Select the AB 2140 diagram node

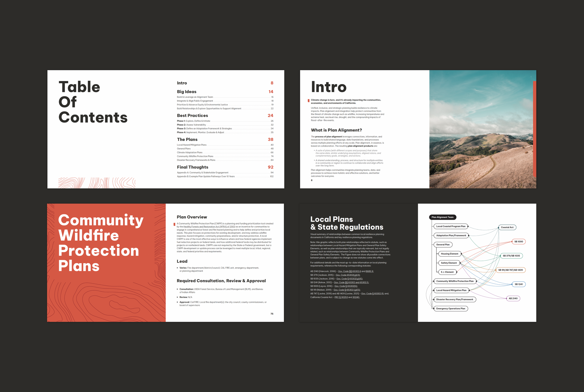(513, 298)
